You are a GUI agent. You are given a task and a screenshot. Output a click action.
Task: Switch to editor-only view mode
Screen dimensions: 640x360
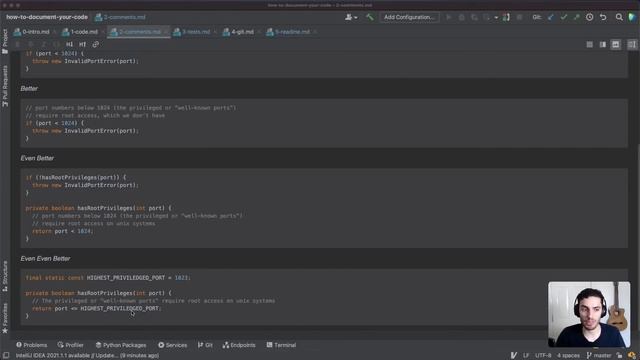[x=589, y=44]
